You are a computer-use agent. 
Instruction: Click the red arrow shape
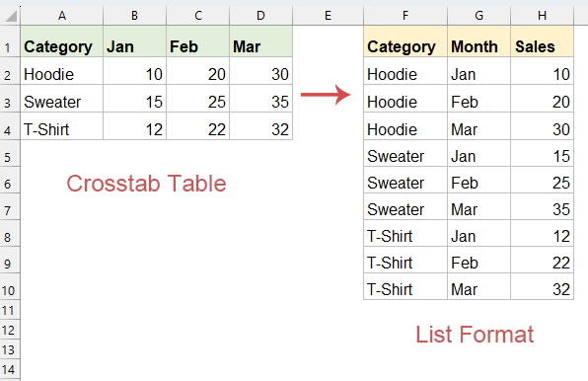tap(326, 95)
